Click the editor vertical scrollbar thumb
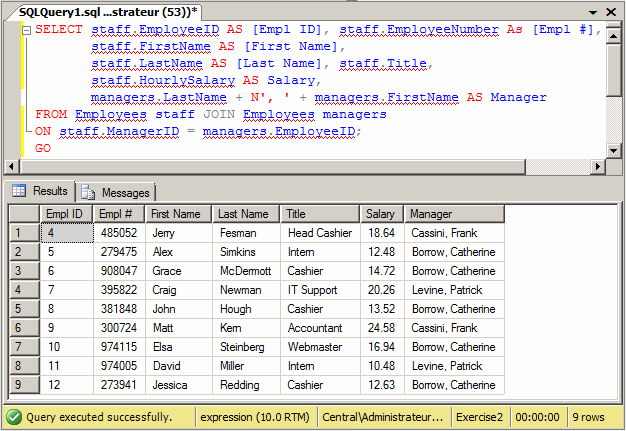626x431 pixels. pos(613,70)
